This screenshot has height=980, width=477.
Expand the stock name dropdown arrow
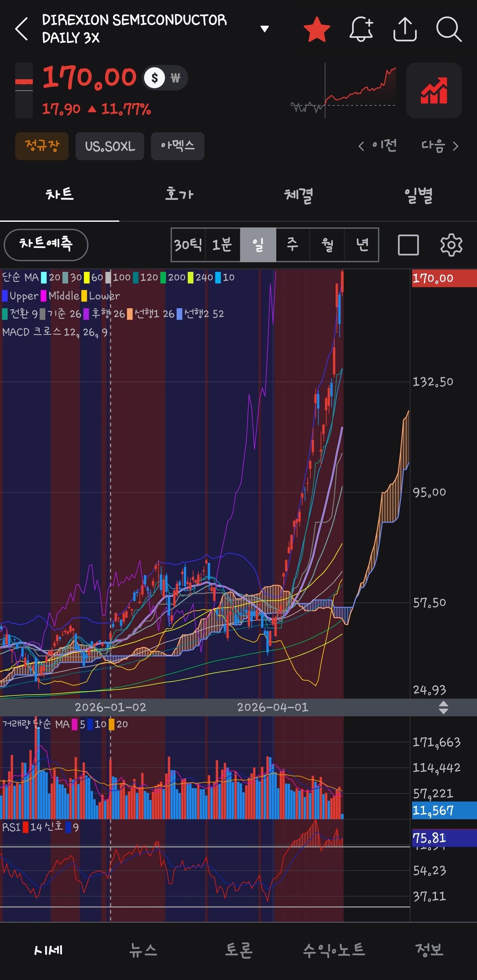(x=265, y=29)
